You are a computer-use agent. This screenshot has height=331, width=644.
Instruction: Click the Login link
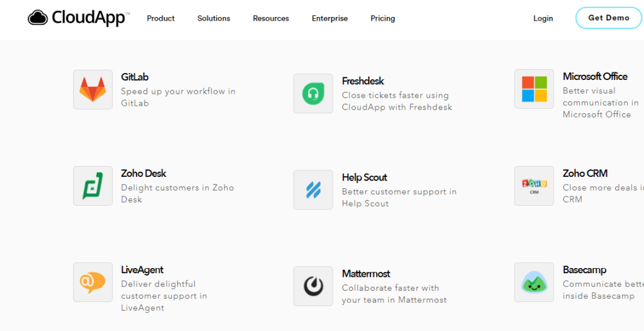[x=543, y=18]
